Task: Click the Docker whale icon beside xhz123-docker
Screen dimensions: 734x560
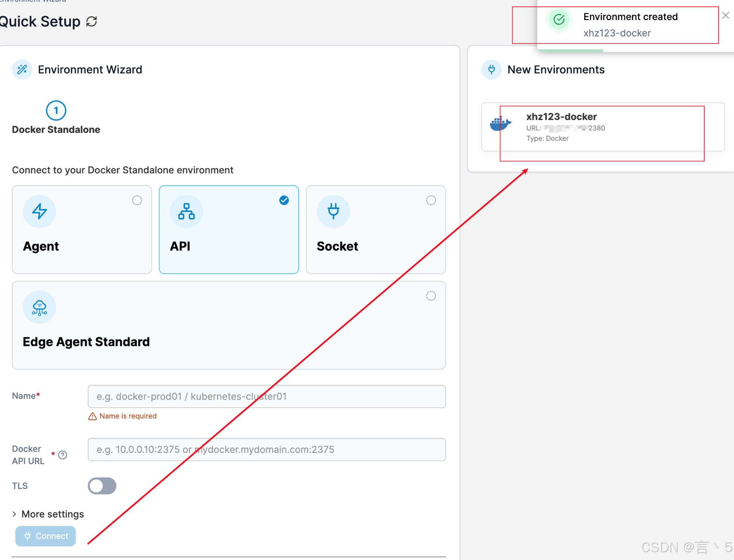Action: click(x=501, y=123)
